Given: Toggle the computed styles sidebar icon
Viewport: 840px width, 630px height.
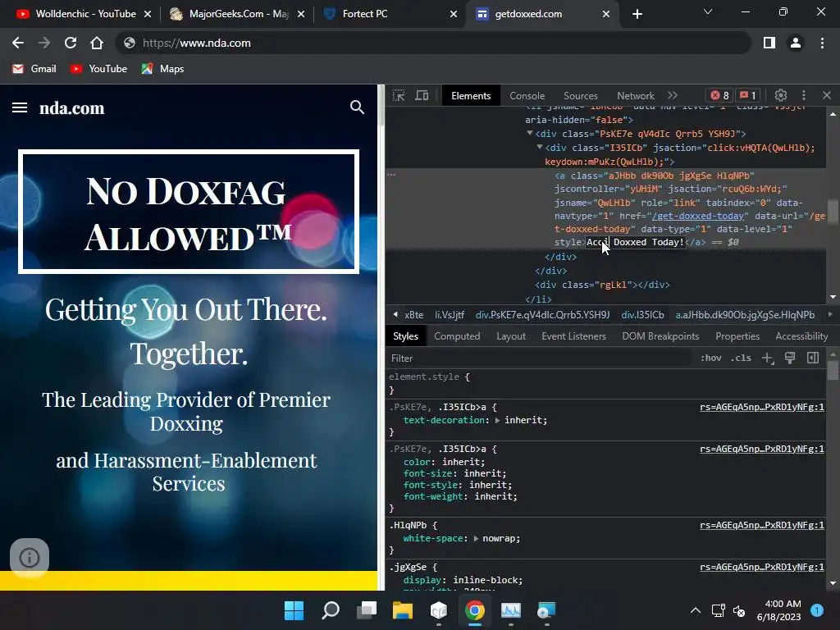Looking at the screenshot, I should 813,358.
